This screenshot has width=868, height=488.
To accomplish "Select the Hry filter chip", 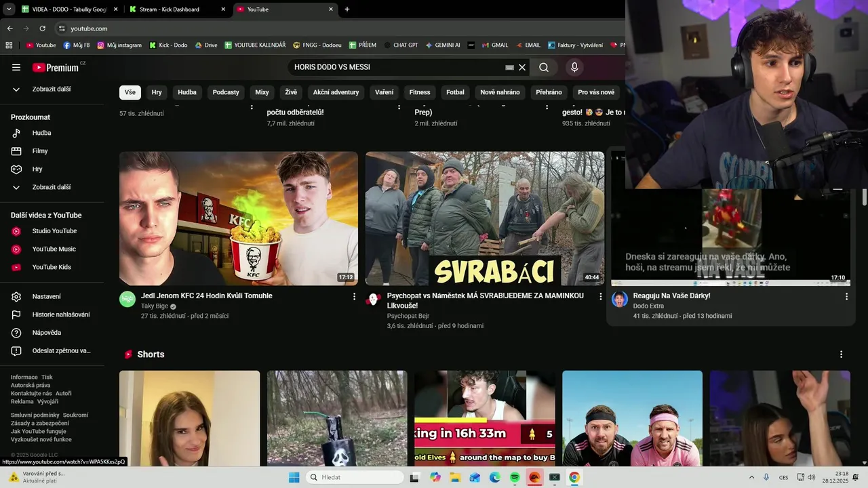I will click(x=157, y=92).
